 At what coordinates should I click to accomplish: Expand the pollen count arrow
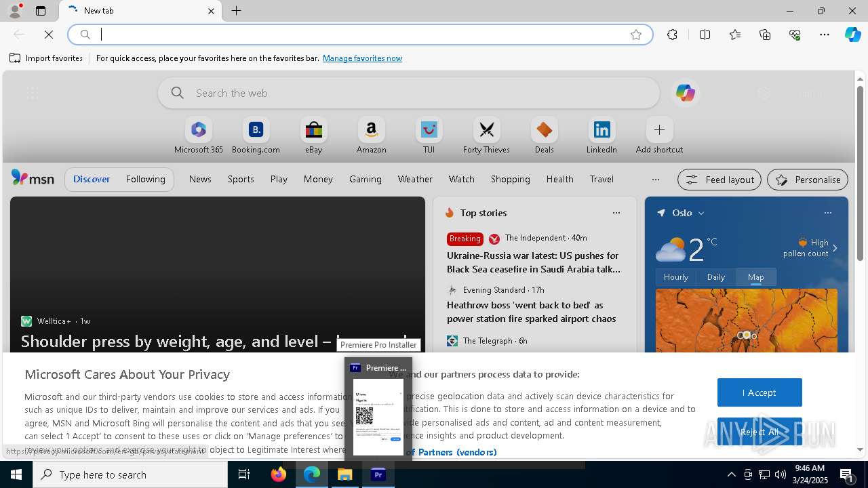835,248
